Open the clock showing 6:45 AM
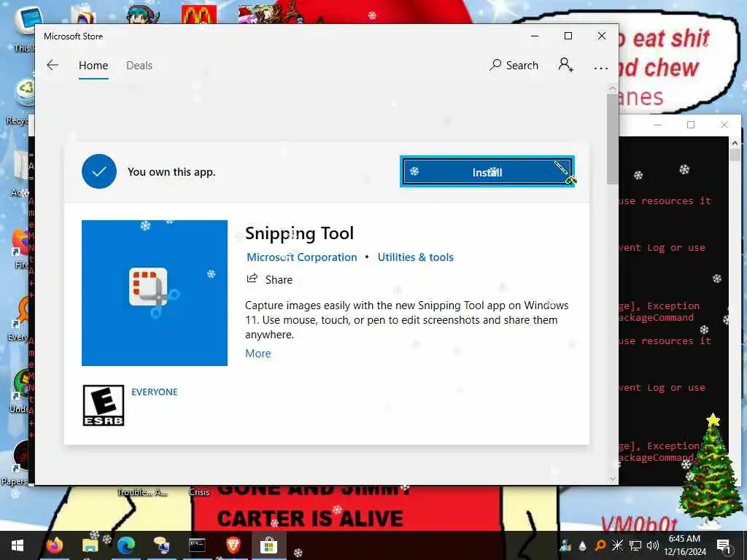747x560 pixels. tap(684, 545)
